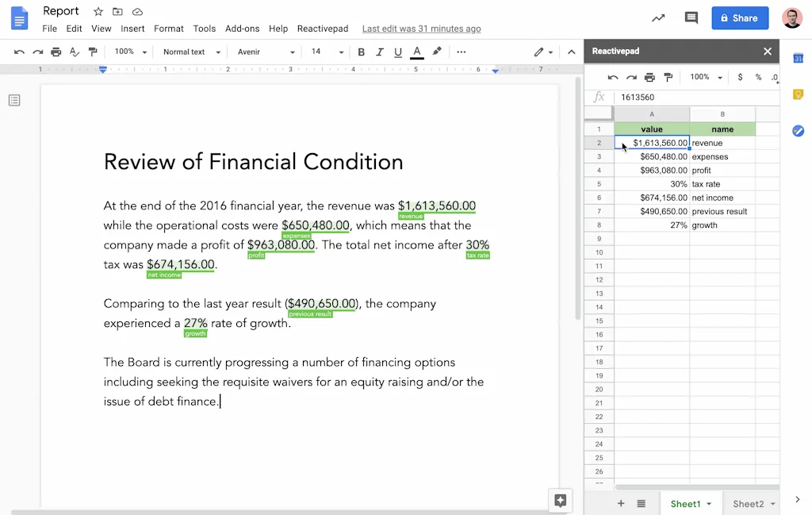Open the Reactivepad menu in the menu bar
Viewport: 812px width, 515px height.
[323, 29]
